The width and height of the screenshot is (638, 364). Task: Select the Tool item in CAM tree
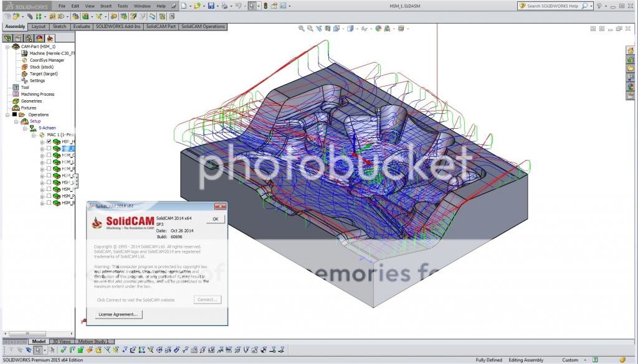(24, 87)
